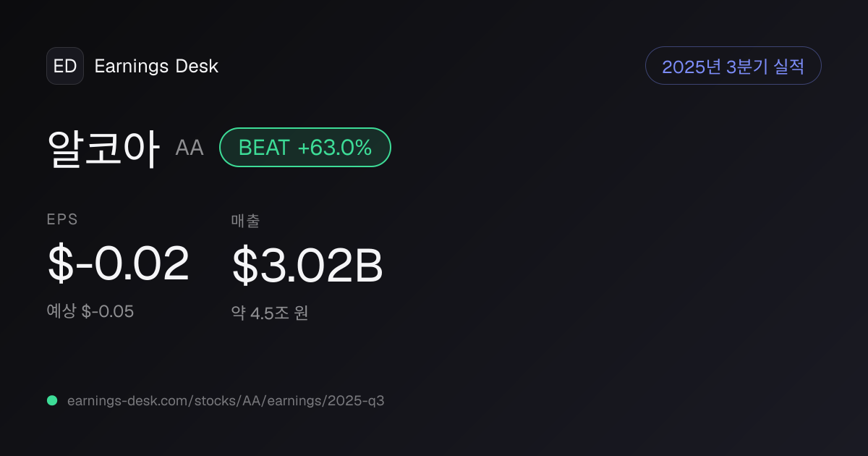This screenshot has width=868, height=456.
Task: Select the 2025년 3분기 실적 badge
Action: tap(733, 66)
